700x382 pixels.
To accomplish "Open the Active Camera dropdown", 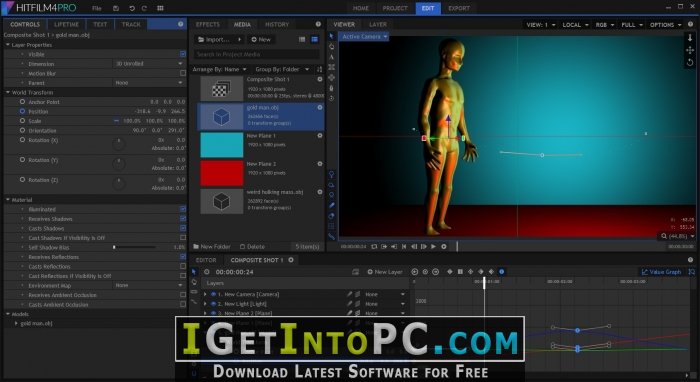I will (364, 37).
